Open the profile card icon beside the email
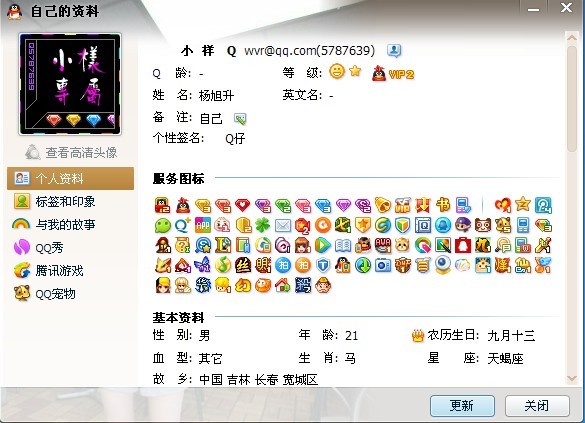The width and height of the screenshot is (585, 423). (x=394, y=50)
